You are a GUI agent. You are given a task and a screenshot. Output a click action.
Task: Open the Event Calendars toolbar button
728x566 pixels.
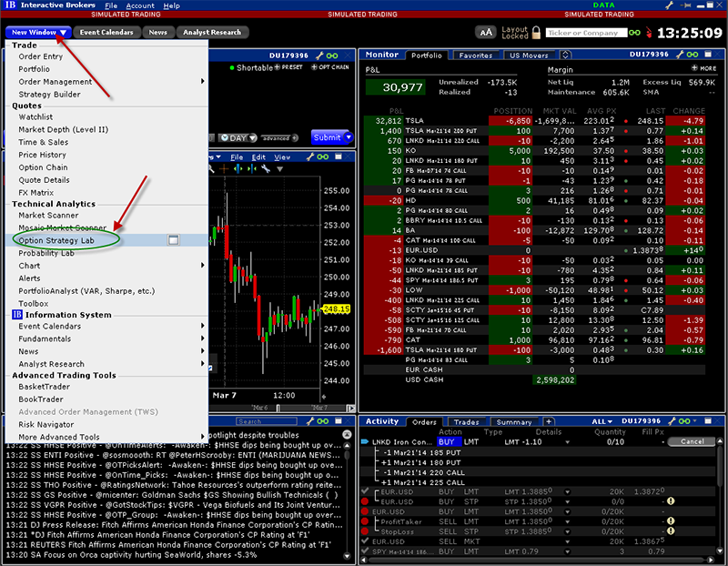coord(106,32)
